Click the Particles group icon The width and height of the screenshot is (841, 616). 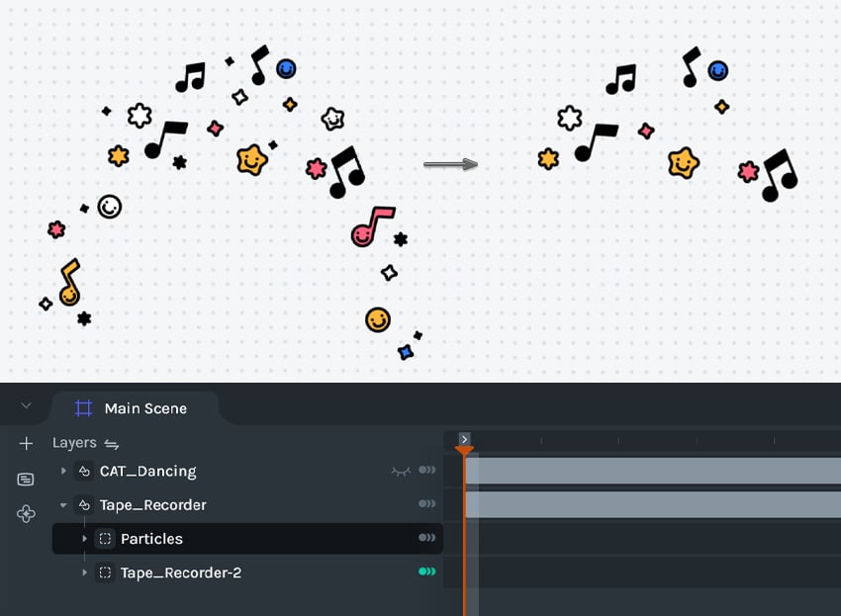105,539
